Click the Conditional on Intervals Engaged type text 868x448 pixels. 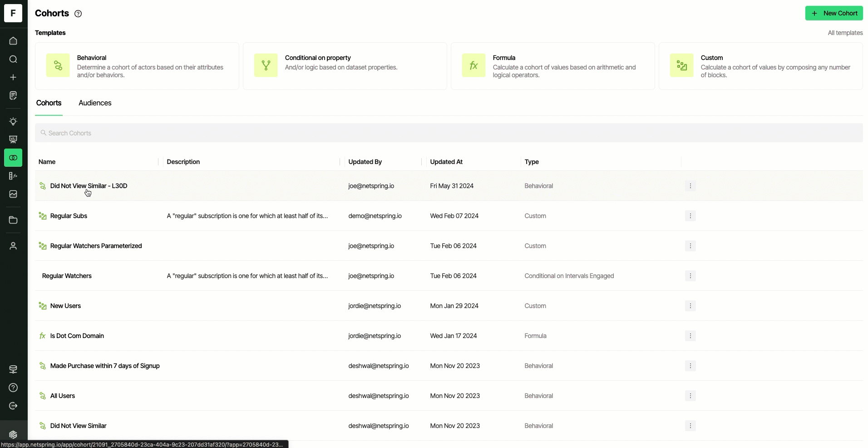click(x=569, y=276)
